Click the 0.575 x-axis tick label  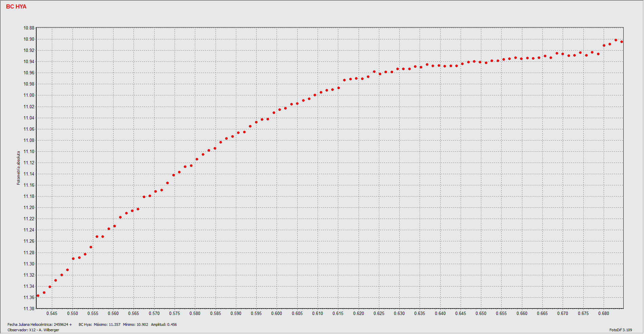coord(175,314)
